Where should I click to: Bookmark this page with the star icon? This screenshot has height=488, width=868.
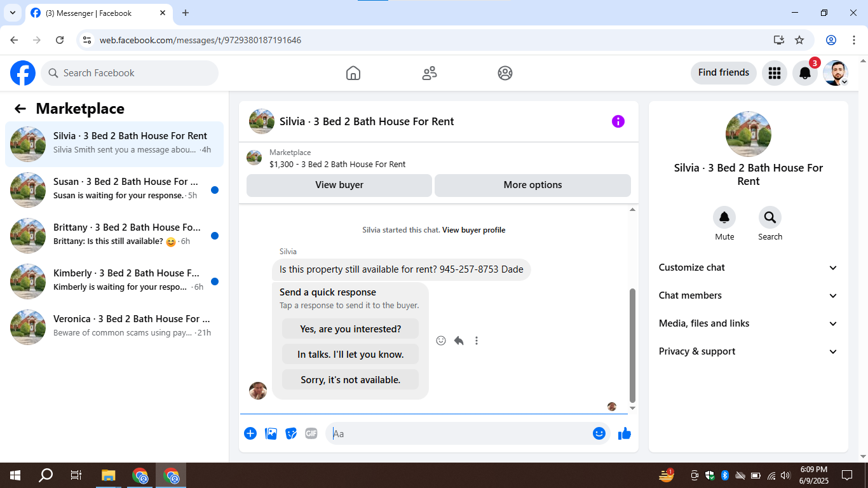[799, 40]
